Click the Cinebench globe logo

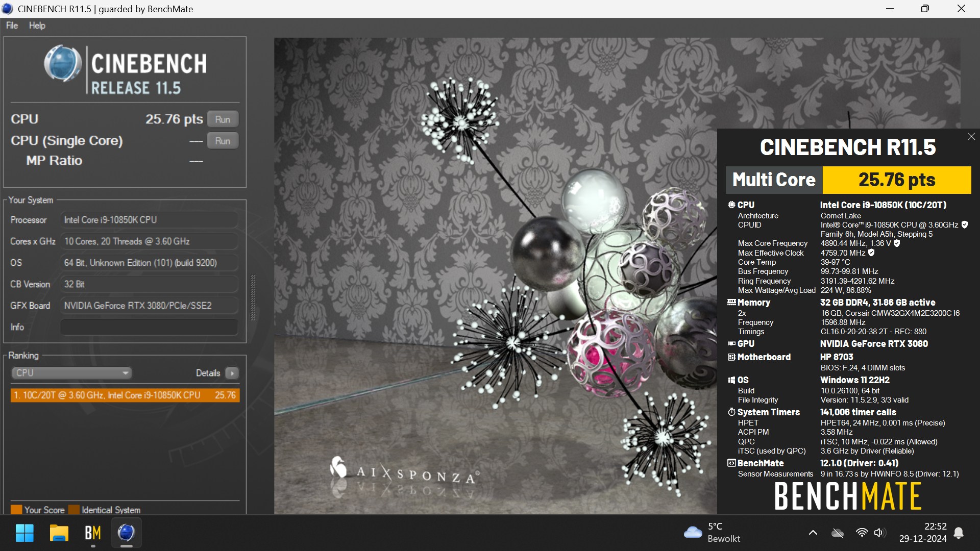click(62, 64)
